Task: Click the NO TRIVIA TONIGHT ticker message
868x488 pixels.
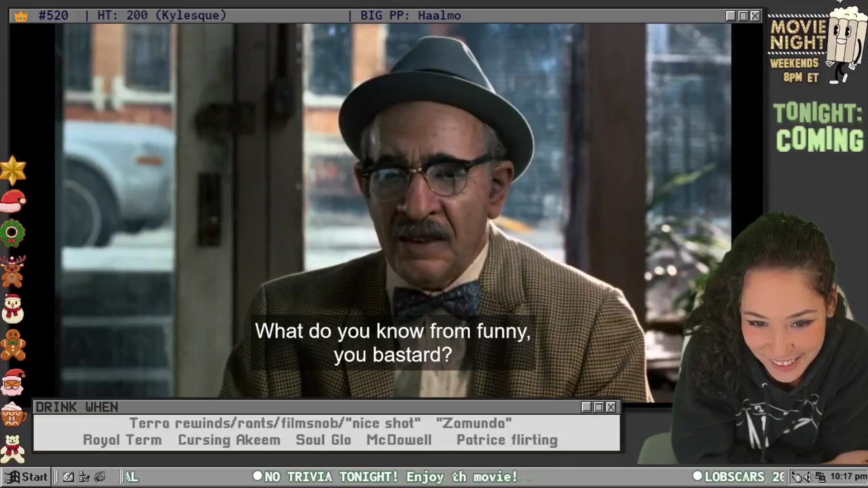Action: click(x=391, y=477)
